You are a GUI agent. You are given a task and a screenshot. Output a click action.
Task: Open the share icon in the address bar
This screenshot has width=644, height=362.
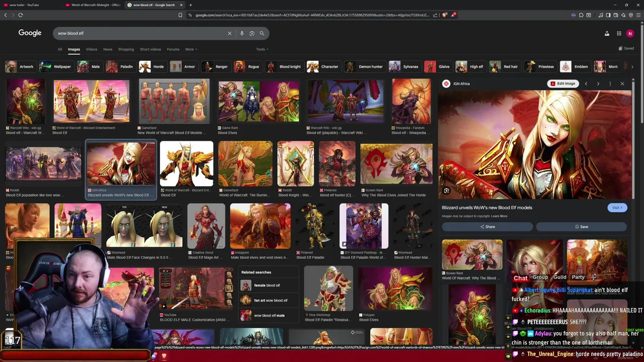tap(435, 15)
